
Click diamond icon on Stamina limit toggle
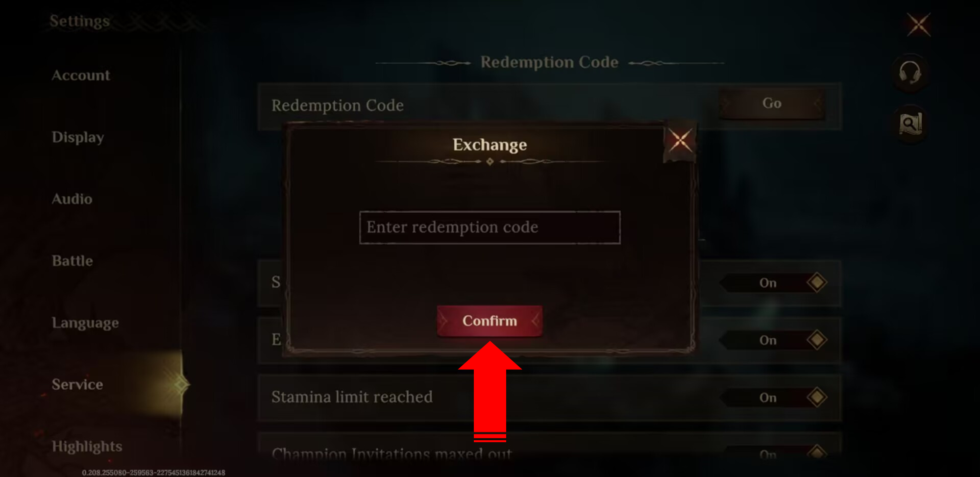pos(817,397)
